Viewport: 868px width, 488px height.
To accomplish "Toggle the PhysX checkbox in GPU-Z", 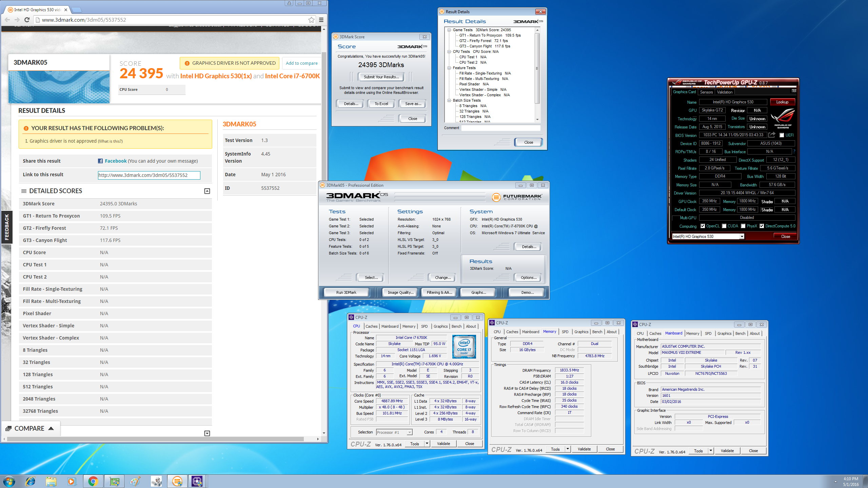I will 743,226.
